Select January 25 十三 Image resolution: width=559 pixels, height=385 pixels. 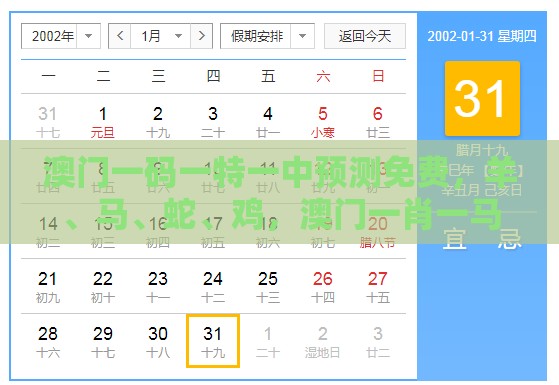268,287
